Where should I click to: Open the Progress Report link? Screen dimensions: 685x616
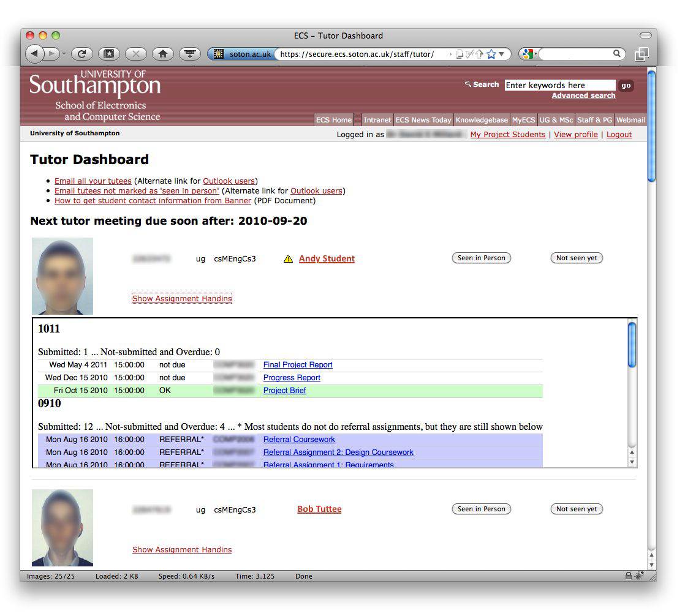[292, 378]
